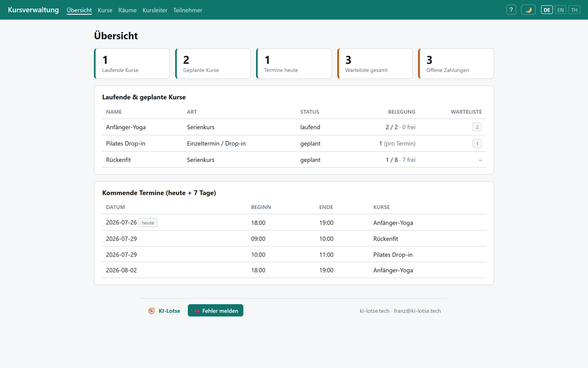
Task: Toggle dark mode with moon icon
Action: [x=528, y=10]
